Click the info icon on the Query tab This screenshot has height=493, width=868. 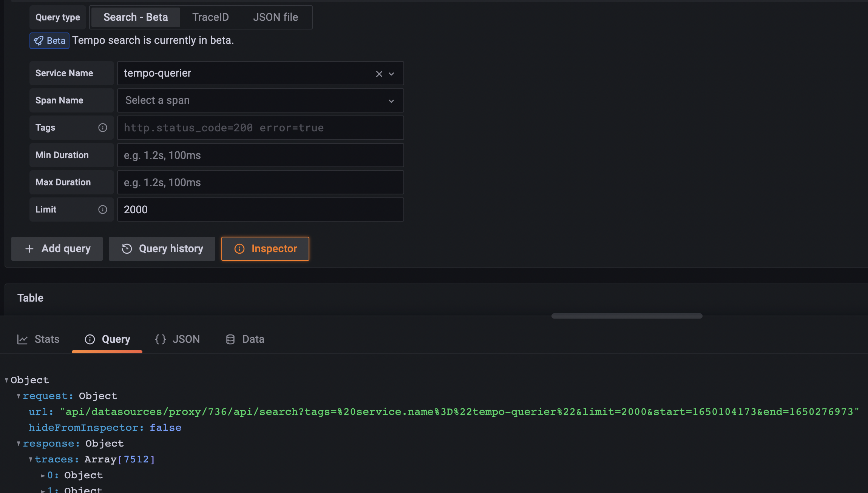tap(90, 339)
